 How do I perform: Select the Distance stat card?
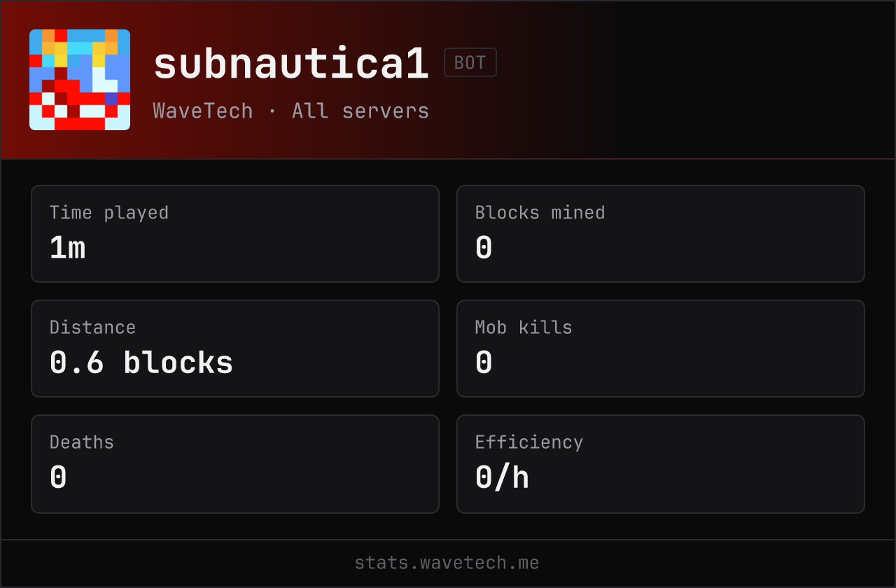(235, 349)
